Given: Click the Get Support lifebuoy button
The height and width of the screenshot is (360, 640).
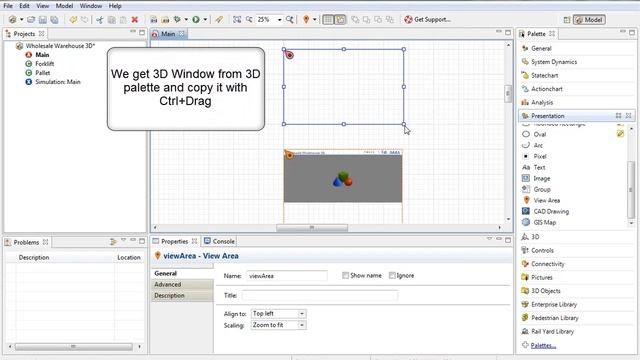Looking at the screenshot, I should (427, 19).
